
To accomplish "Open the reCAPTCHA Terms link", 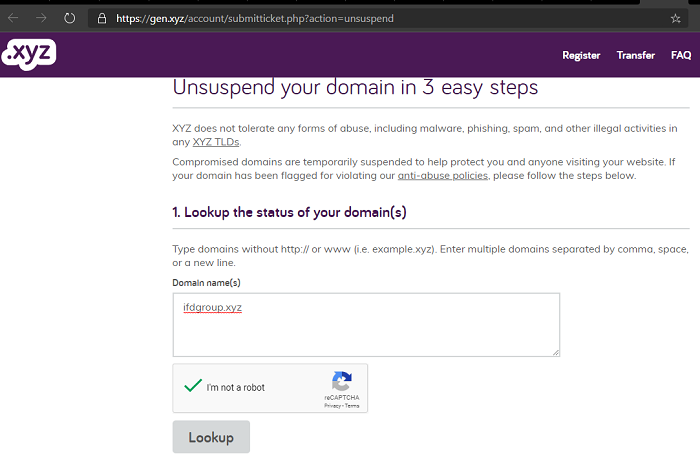I will [x=352, y=406].
